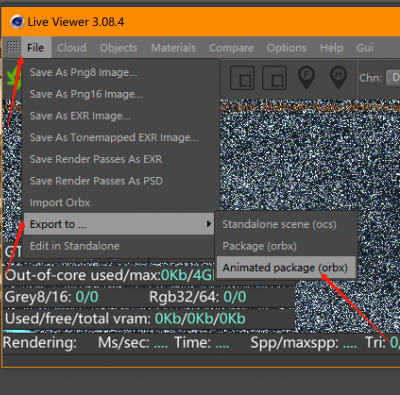
Task: Open the Cloud menu
Action: coord(72,48)
